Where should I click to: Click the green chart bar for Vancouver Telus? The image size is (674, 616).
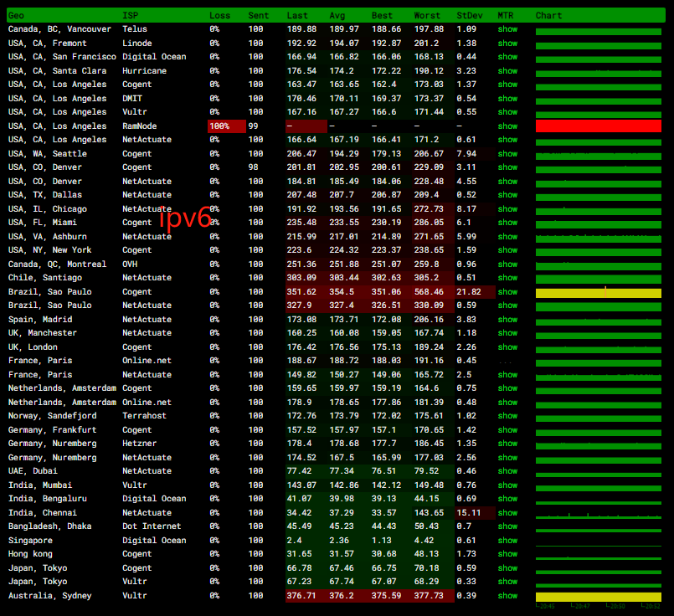[599, 31]
